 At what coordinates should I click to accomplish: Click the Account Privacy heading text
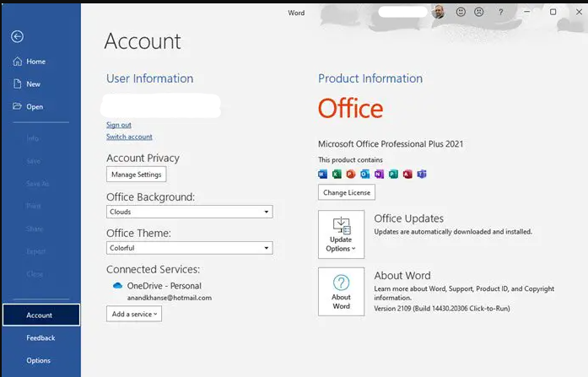click(143, 159)
